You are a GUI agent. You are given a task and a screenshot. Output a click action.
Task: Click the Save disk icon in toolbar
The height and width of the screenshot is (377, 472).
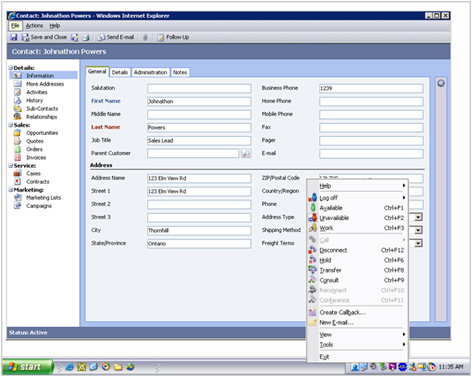click(14, 37)
